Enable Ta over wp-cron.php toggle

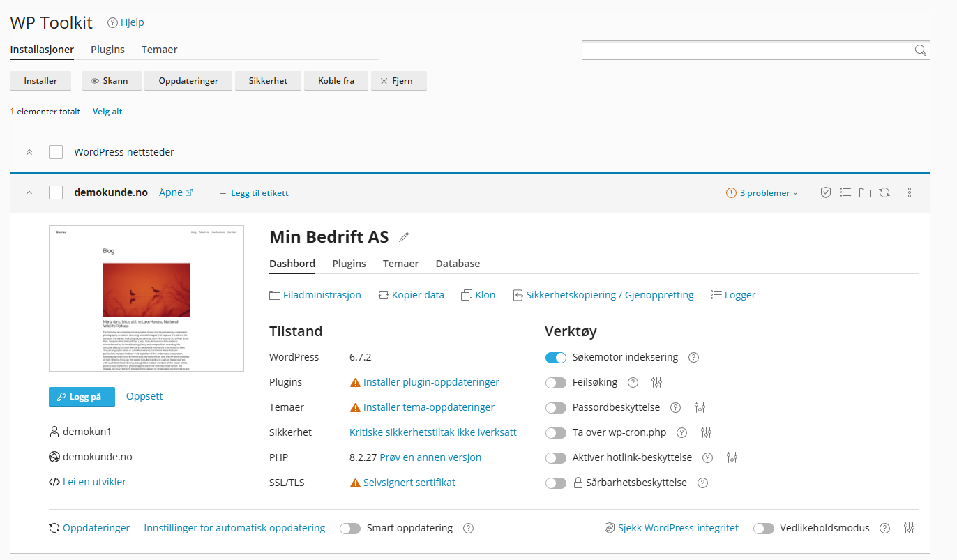556,433
